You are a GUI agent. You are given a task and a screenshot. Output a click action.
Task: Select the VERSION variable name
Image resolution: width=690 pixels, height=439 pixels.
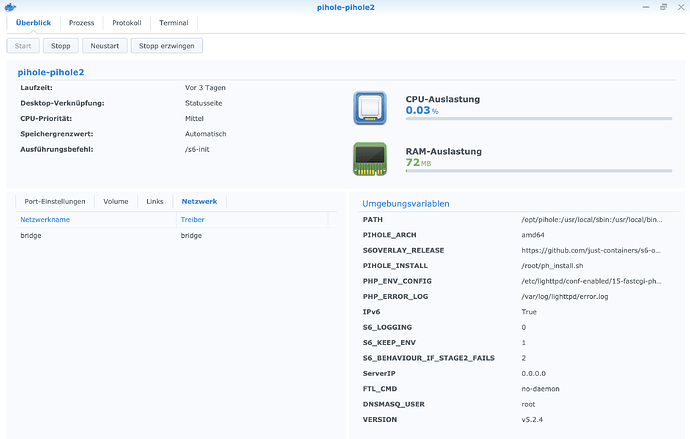coord(380,420)
